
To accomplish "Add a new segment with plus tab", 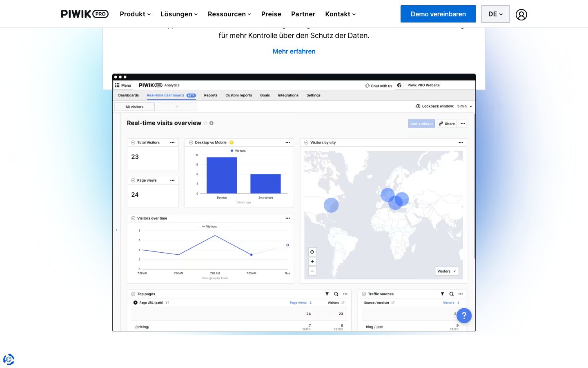I will click(177, 107).
